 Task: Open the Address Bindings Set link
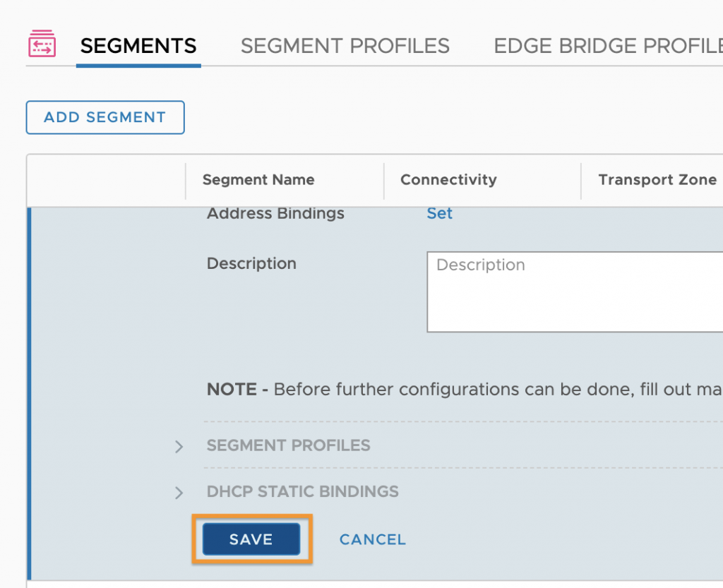pyautogui.click(x=439, y=213)
